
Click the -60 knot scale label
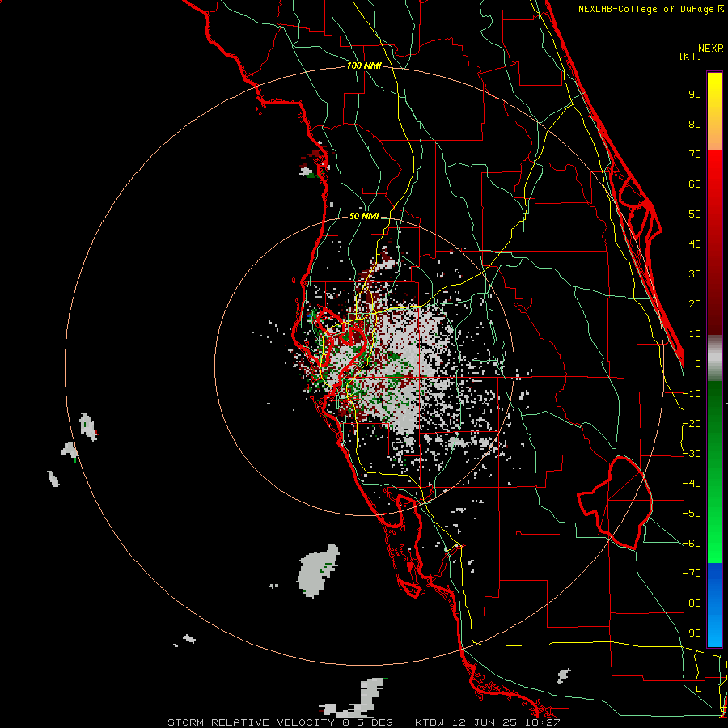pos(692,544)
